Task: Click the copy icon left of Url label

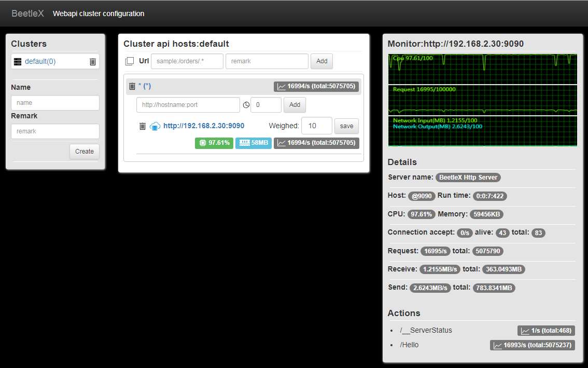Action: [x=130, y=61]
